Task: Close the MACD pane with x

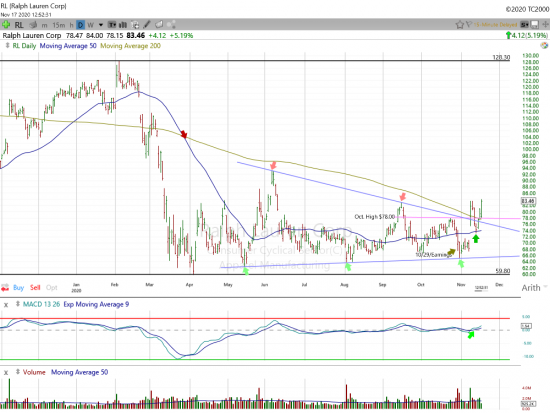Action: pos(6,305)
